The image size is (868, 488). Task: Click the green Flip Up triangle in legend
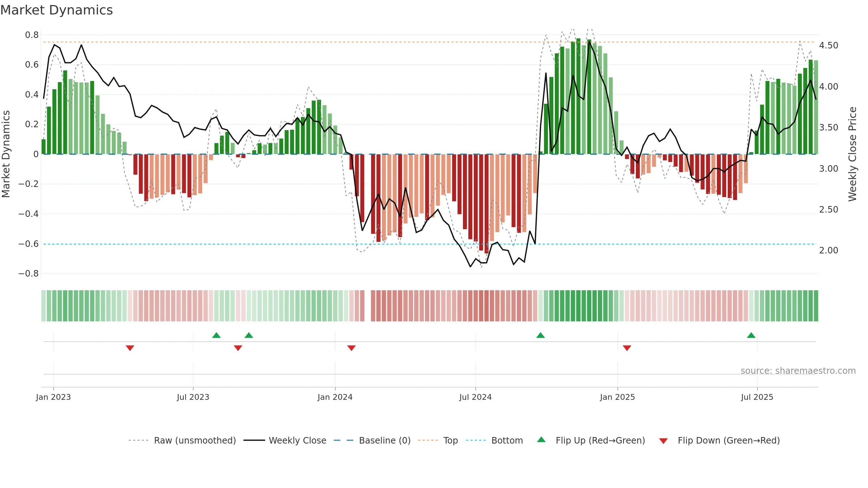point(541,440)
